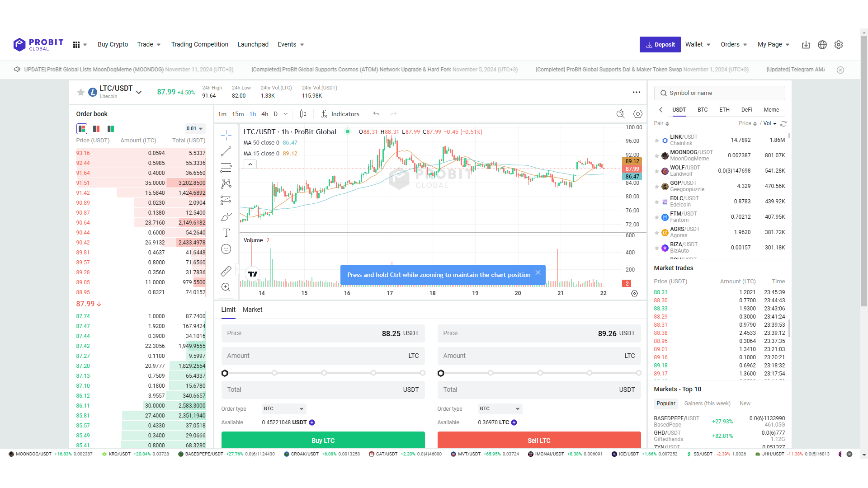Select the Meme market tab

tap(771, 110)
